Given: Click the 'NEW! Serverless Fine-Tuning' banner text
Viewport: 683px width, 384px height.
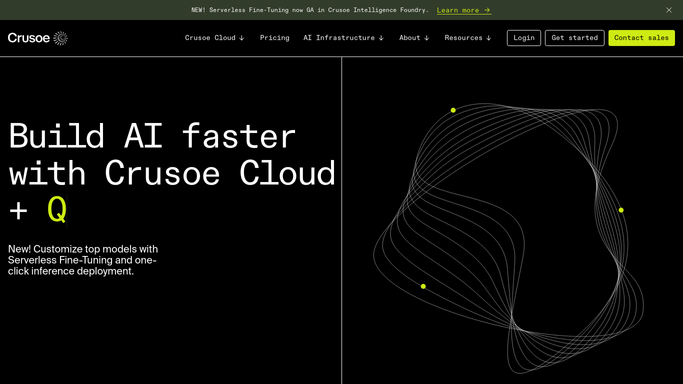Looking at the screenshot, I should [310, 10].
